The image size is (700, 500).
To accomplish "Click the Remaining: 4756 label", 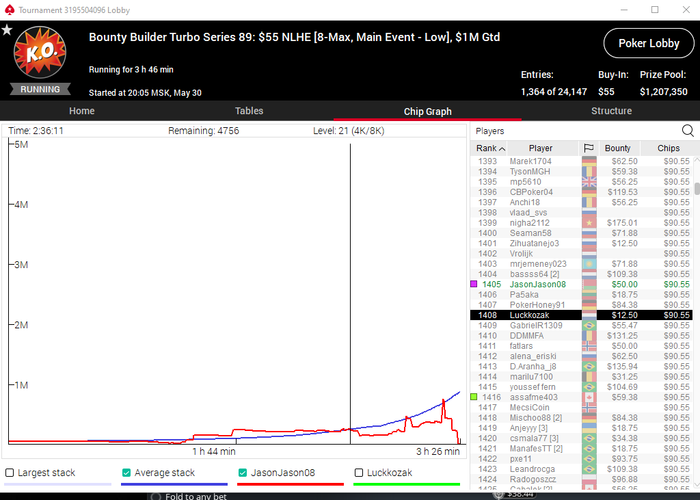I will click(204, 131).
